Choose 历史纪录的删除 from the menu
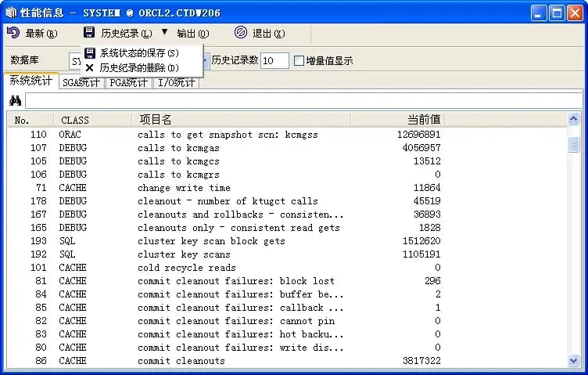588x375 pixels. (138, 67)
